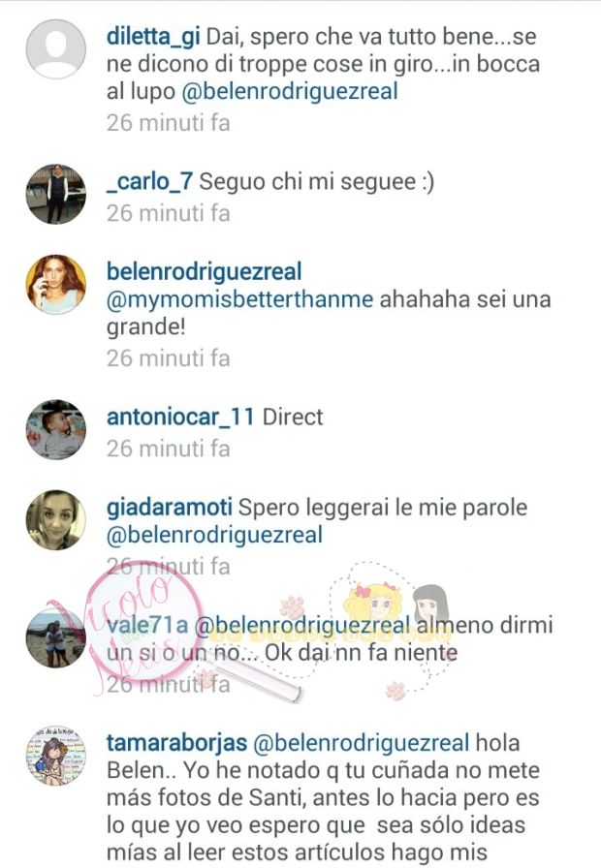The width and height of the screenshot is (601, 868).
Task: Open tamaraborjas's cartoon avatar
Action: 56,756
